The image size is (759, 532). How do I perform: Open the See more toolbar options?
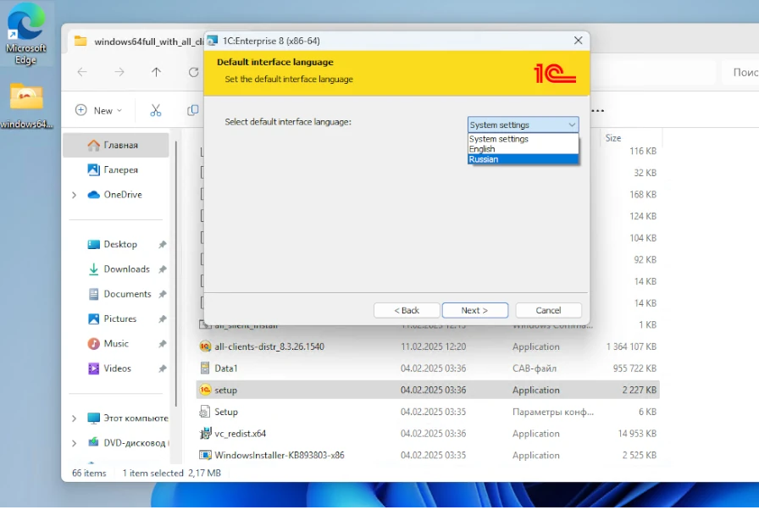(598, 110)
